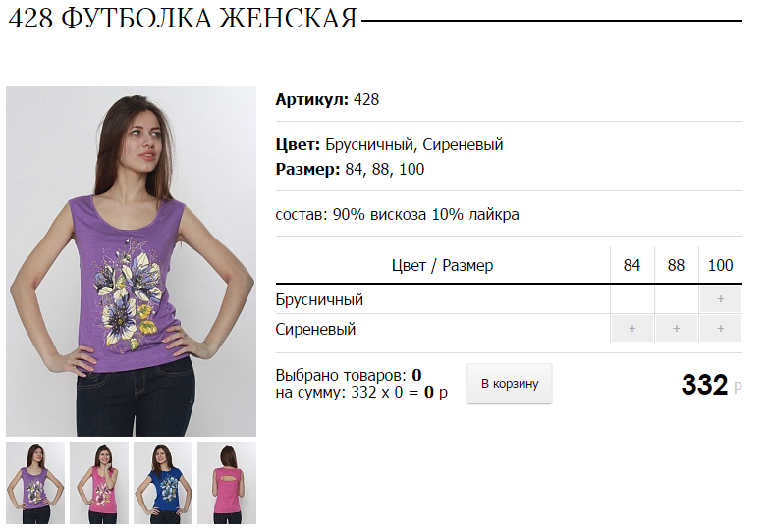
Task: Add item to cart with В корзину
Action: tap(510, 384)
